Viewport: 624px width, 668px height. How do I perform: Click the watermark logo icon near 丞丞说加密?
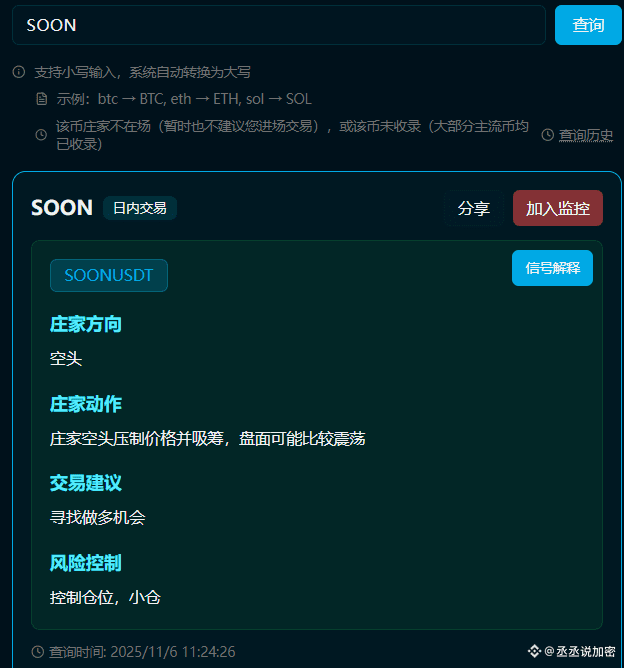[534, 651]
